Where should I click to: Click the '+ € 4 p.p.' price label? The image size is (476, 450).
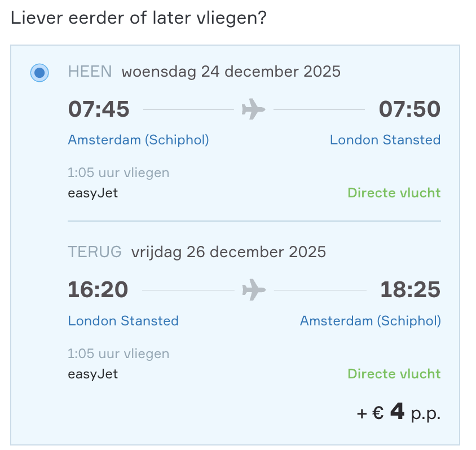[398, 413]
